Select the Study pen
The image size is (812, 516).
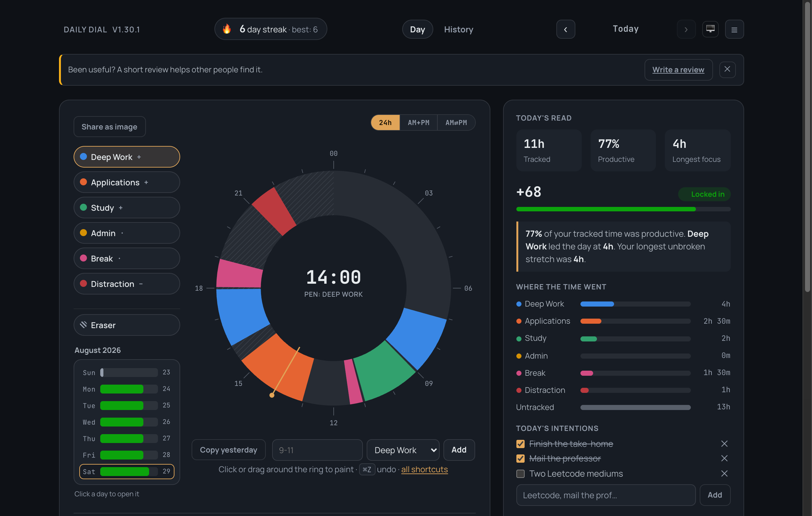(x=127, y=208)
